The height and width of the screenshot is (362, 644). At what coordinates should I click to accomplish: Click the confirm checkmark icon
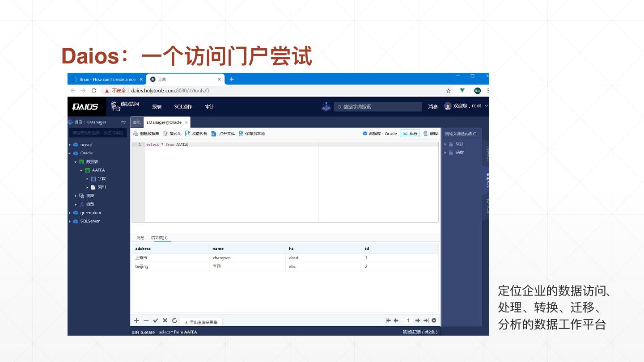[x=156, y=320]
